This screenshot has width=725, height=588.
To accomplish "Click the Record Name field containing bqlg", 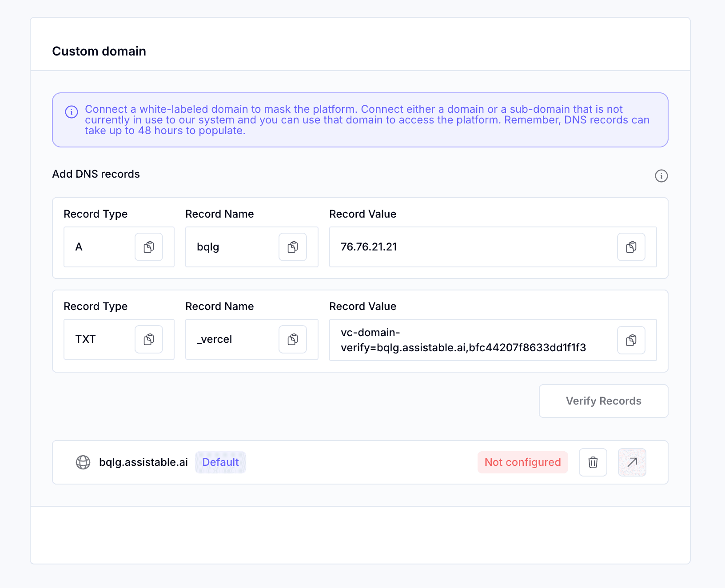I will [231, 247].
